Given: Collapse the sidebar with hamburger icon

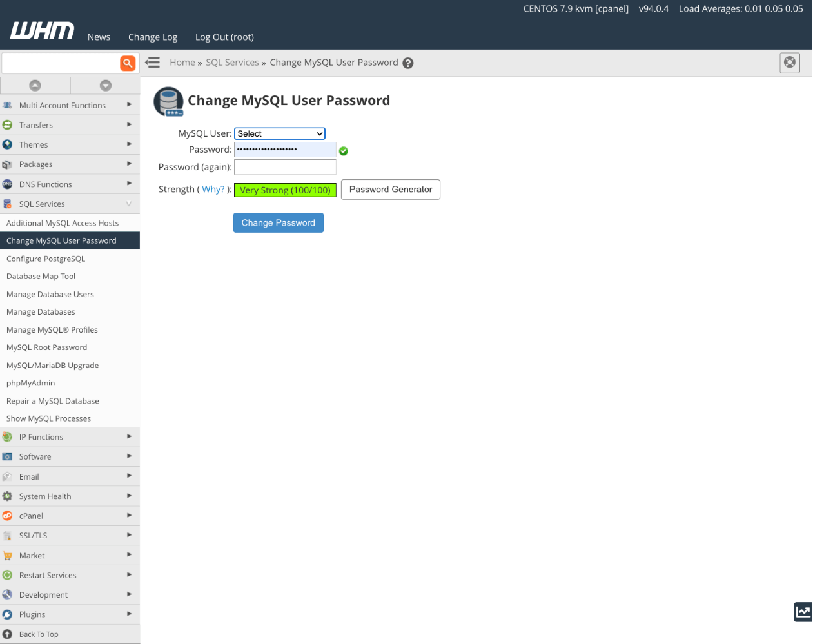Looking at the screenshot, I should 152,62.
